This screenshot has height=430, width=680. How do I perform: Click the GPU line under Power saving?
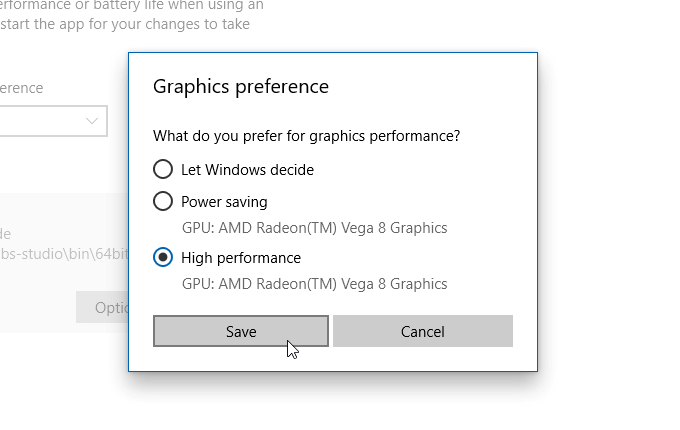(314, 227)
